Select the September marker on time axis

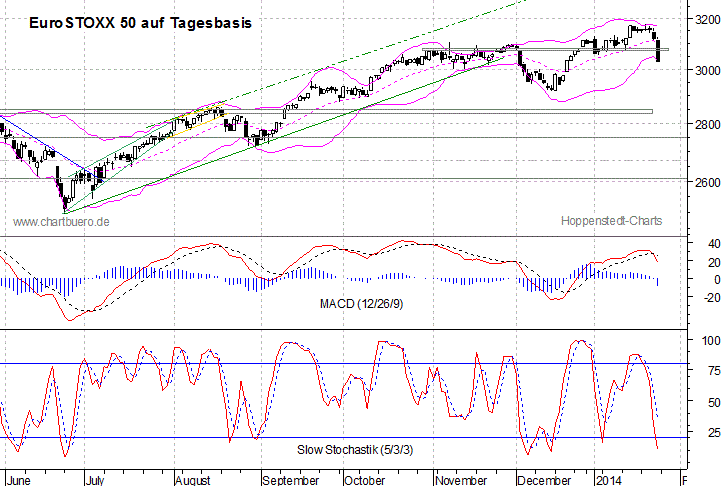[x=291, y=479]
